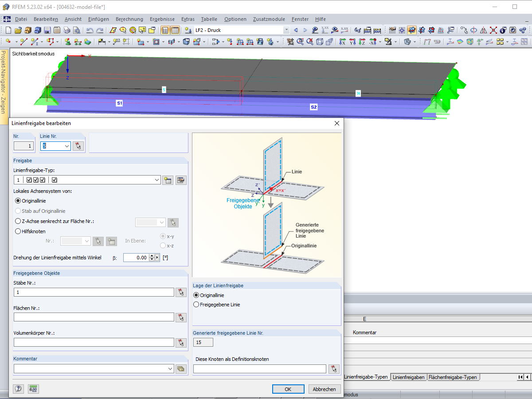532x399 pixels.
Task: Open Datei menu
Action: tap(21, 19)
